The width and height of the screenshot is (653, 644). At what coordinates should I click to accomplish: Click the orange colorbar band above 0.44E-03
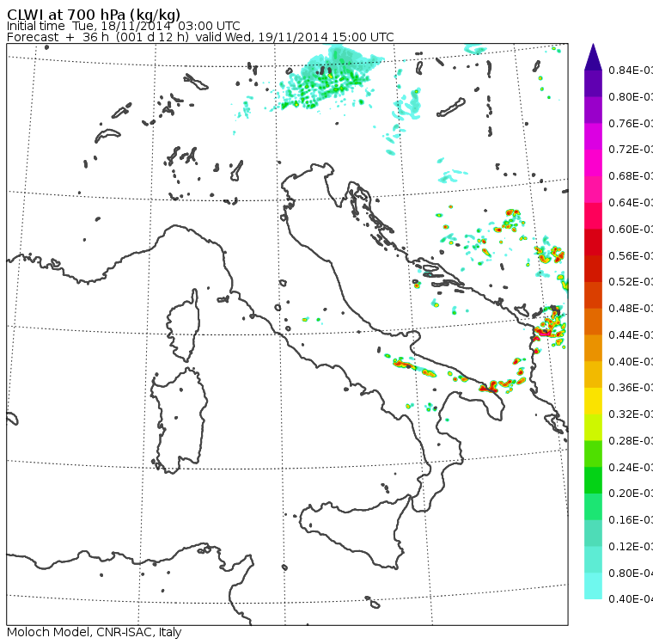(x=593, y=322)
